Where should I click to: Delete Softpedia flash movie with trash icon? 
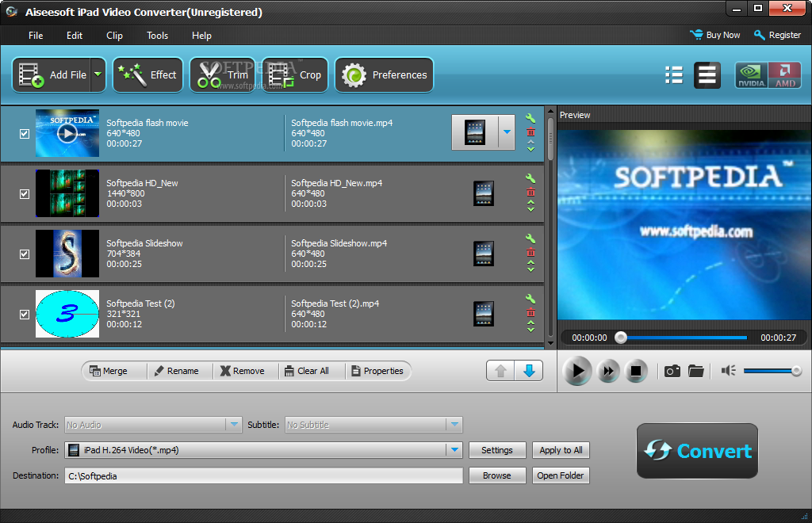tap(530, 132)
